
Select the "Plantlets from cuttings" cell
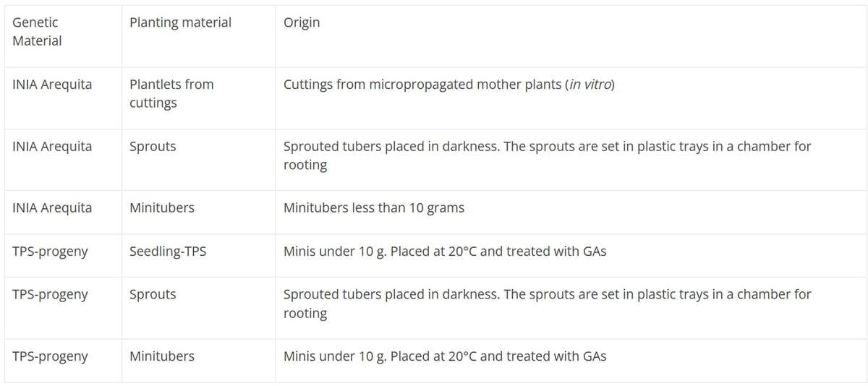coord(171,93)
